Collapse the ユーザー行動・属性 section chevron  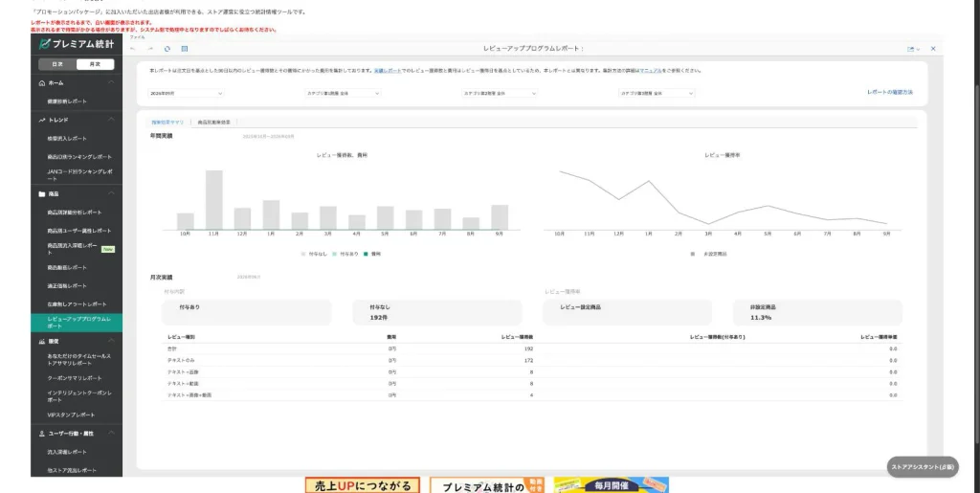point(111,433)
